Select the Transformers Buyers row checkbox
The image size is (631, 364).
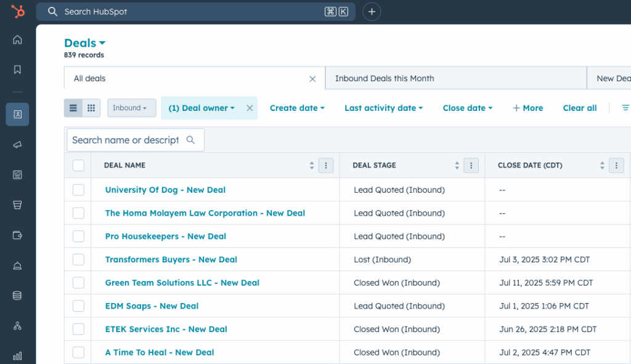click(x=78, y=259)
